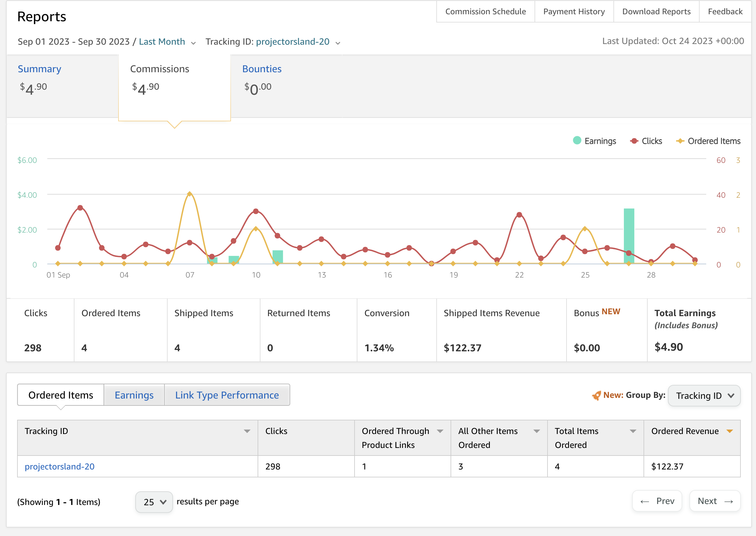Click the Clicks data point on Sep 22

[x=519, y=215]
